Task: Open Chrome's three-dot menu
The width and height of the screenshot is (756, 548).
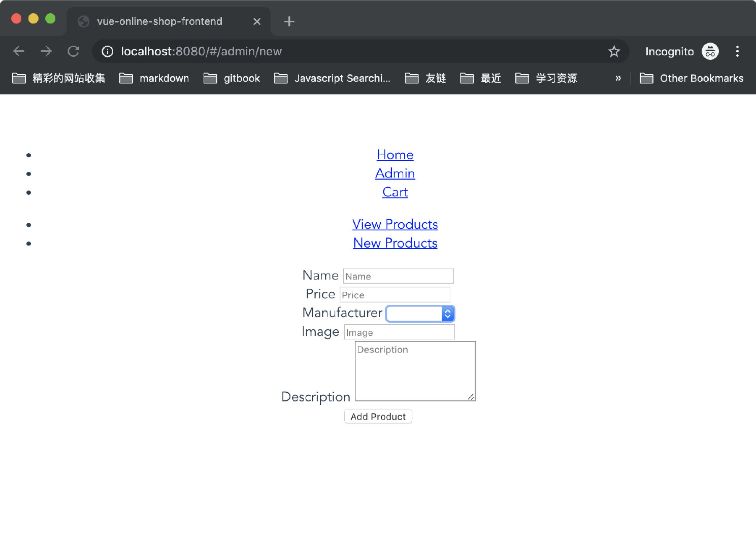Action: 737,51
